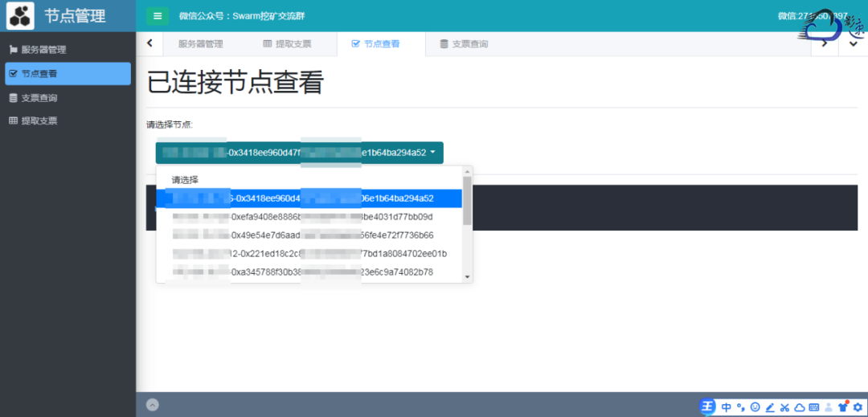Open 提取支票 in the sidebar

click(x=68, y=121)
